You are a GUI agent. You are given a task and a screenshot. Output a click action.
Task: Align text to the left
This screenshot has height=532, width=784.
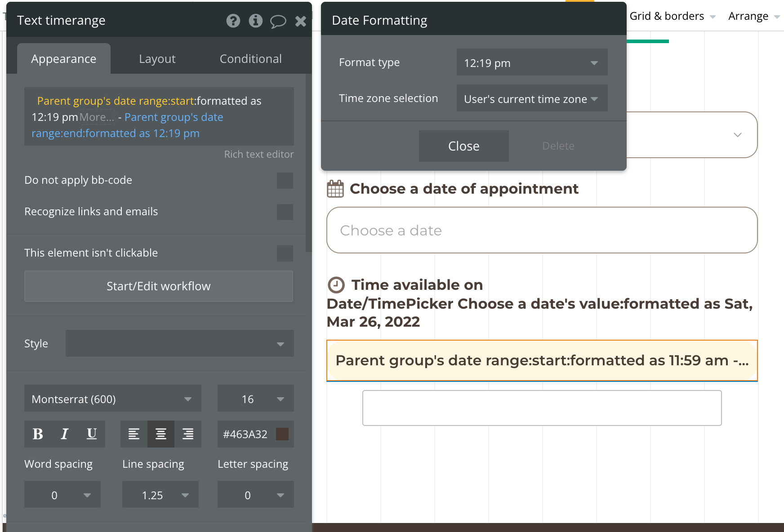pyautogui.click(x=134, y=434)
